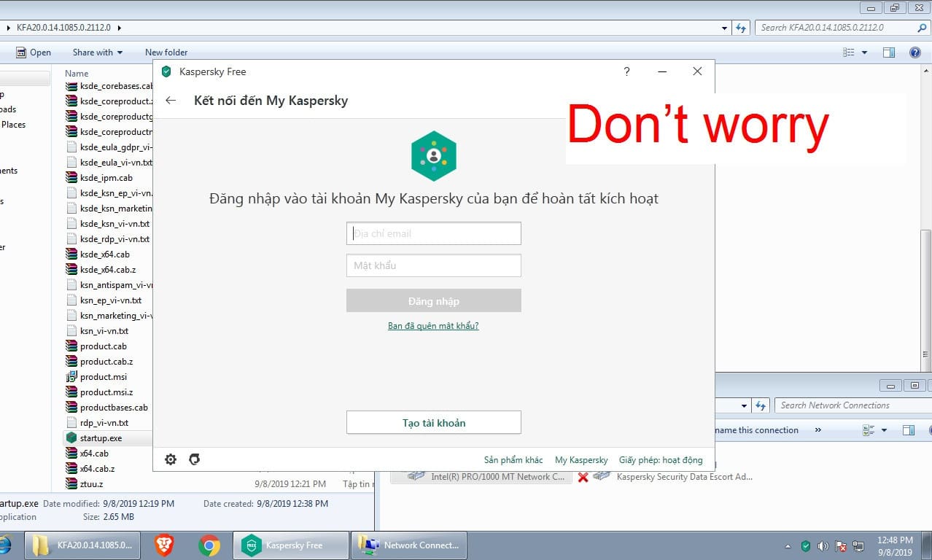Click Kaspersky shield icon in system tray

[806, 545]
